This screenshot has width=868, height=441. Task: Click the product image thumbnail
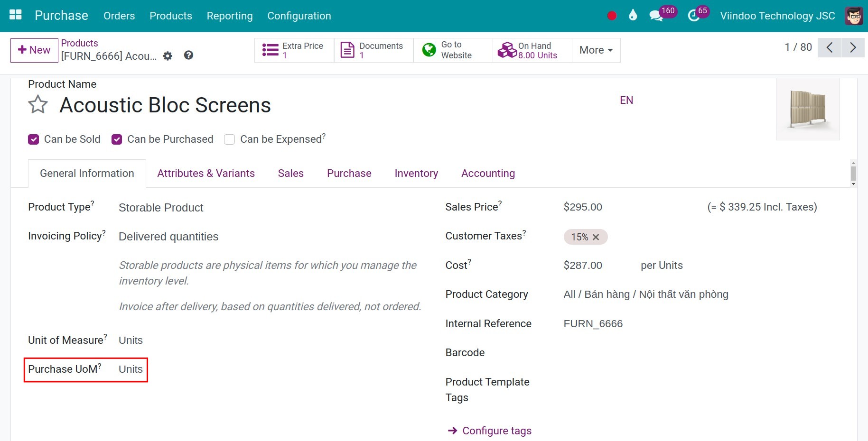[808, 109]
